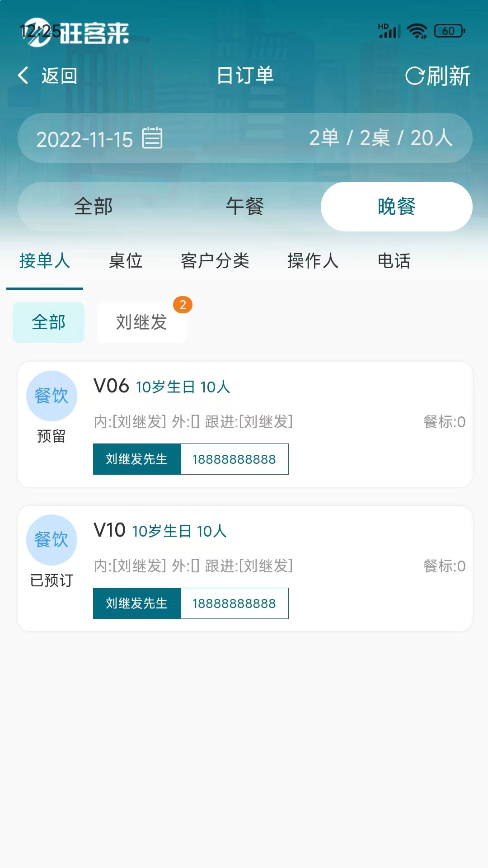Tap the Wi-Fi status icon
488x868 pixels.
click(417, 31)
